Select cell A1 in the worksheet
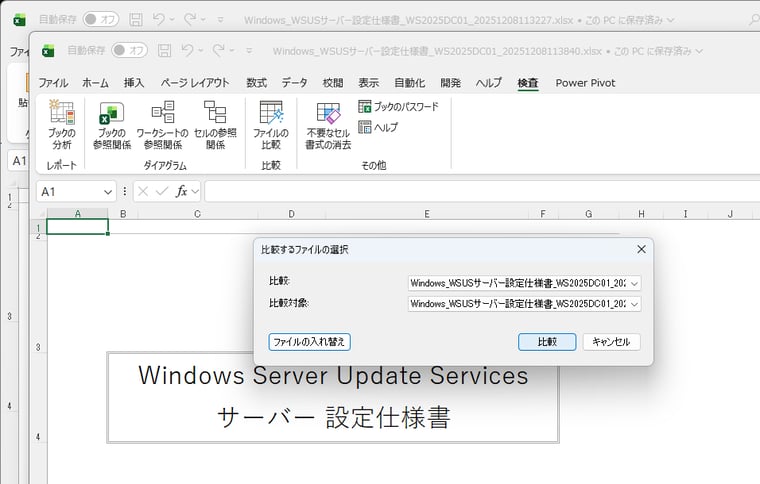 coord(78,226)
